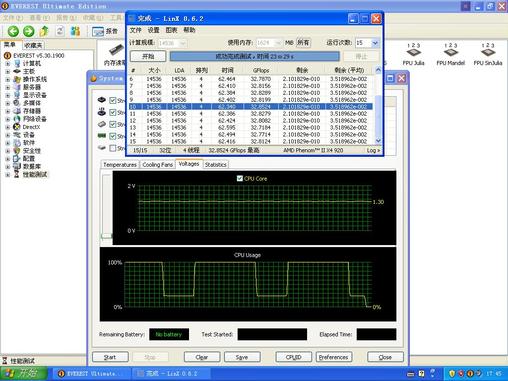Toggle stress checkbox beside green memory module icon
This screenshot has width=508, height=381.
[x=113, y=136]
